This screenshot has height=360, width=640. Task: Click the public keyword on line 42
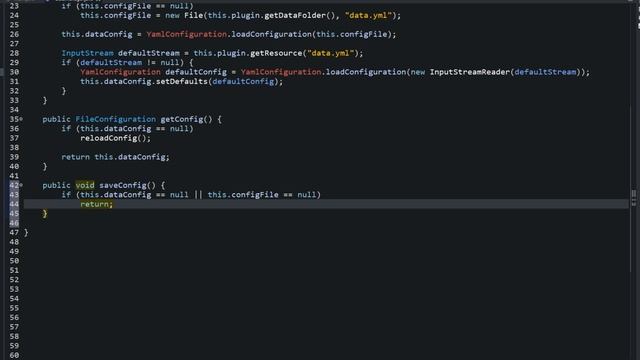(x=57, y=185)
